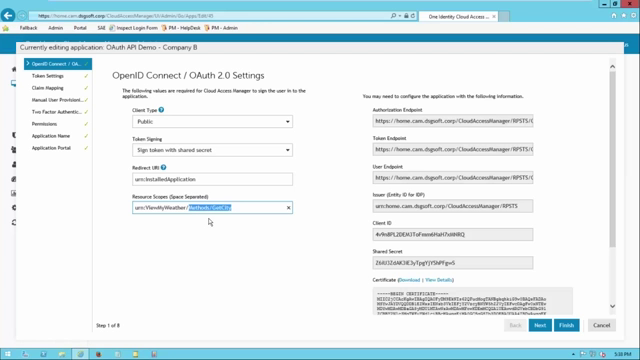The image size is (640, 360).
Task: Open the SAE favorites link
Action: (101, 28)
